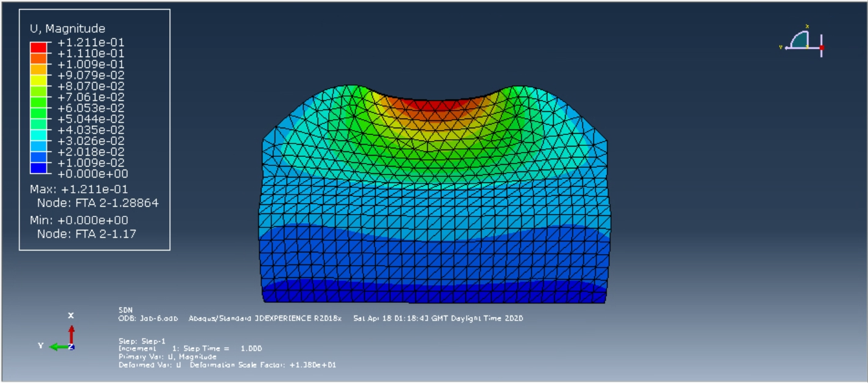Click the 'SDN' title block text

(124, 309)
